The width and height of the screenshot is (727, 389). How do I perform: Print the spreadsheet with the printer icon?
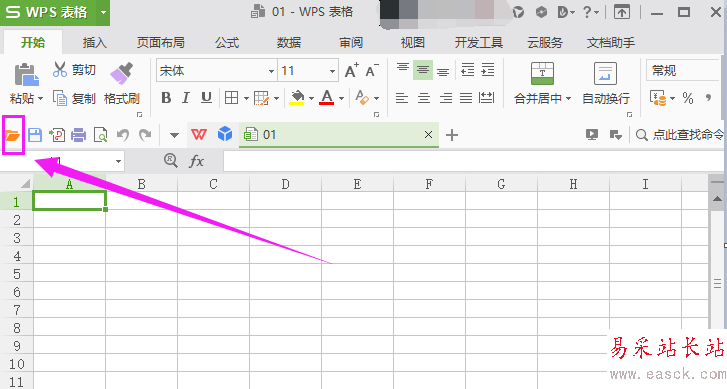78,135
